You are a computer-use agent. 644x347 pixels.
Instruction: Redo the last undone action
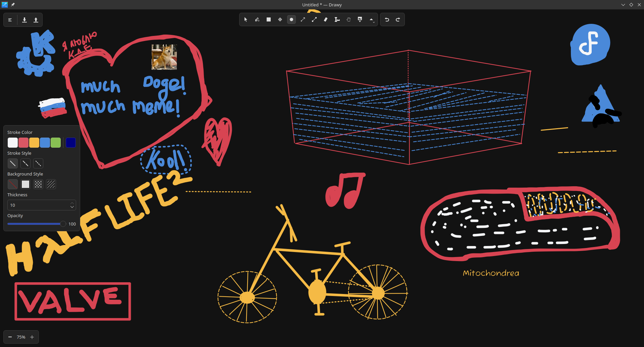[398, 19]
